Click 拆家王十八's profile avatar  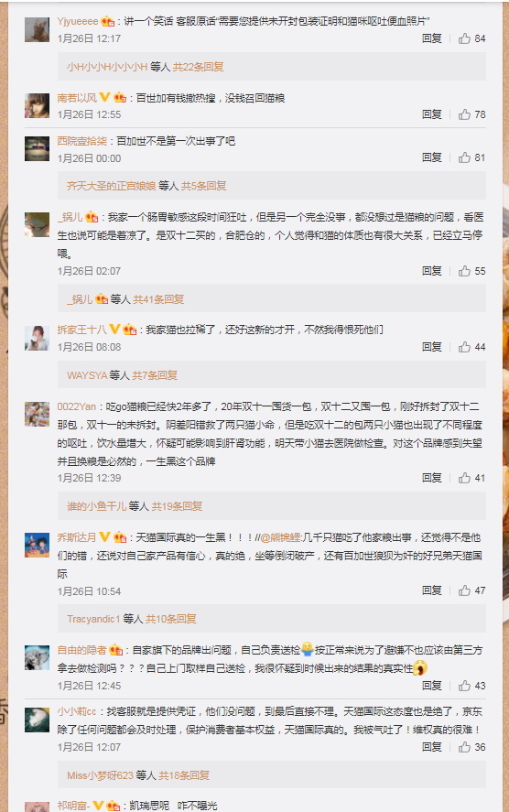click(37, 338)
